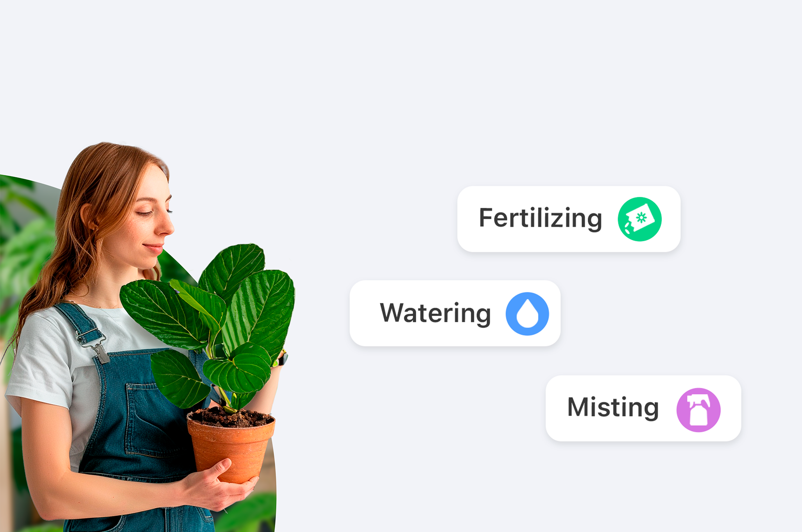Click the sun symbol on fertilizer bag

pyautogui.click(x=641, y=218)
